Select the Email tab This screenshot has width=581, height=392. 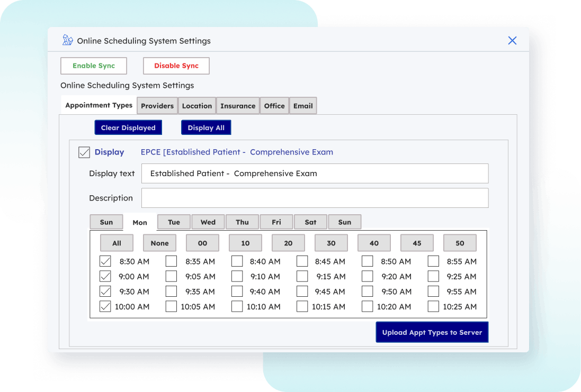pos(303,106)
